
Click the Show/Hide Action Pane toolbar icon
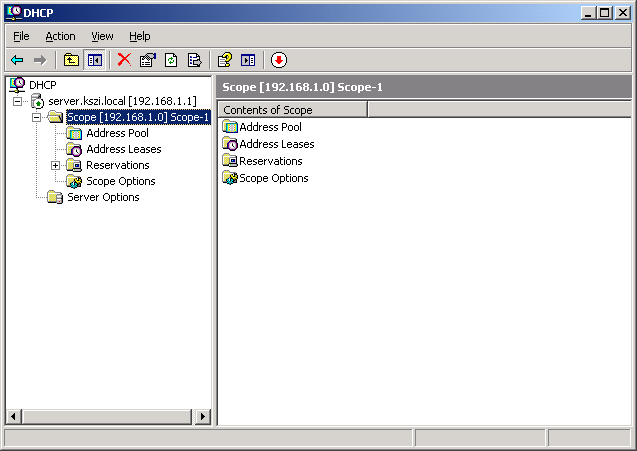tap(248, 61)
